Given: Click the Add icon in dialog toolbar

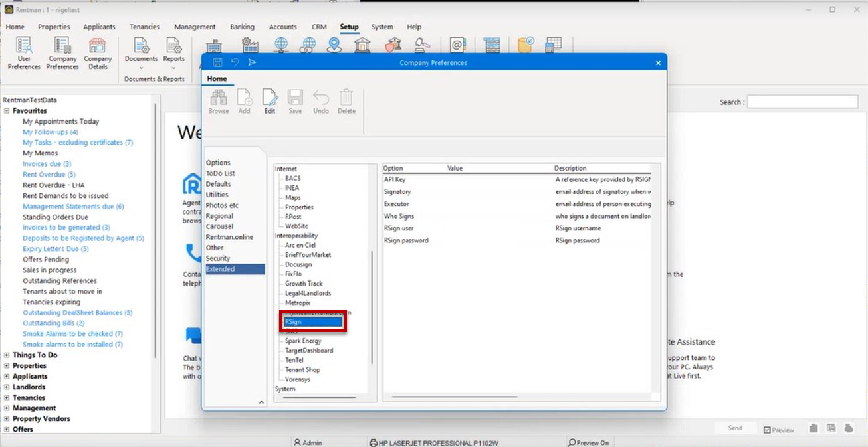Looking at the screenshot, I should pos(245,101).
